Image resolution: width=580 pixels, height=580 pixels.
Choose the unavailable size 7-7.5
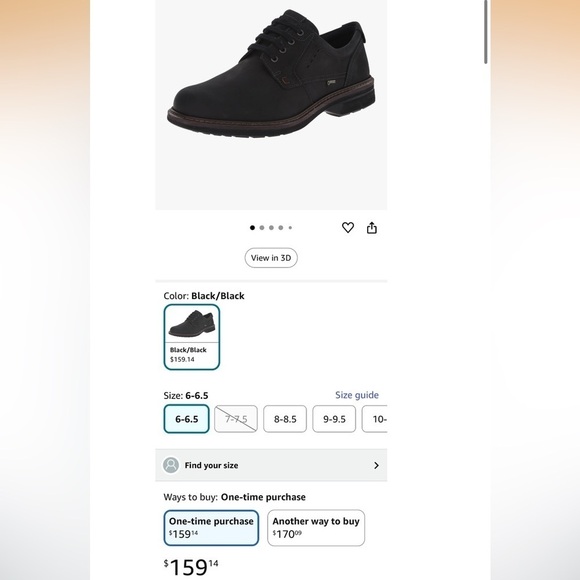236,419
